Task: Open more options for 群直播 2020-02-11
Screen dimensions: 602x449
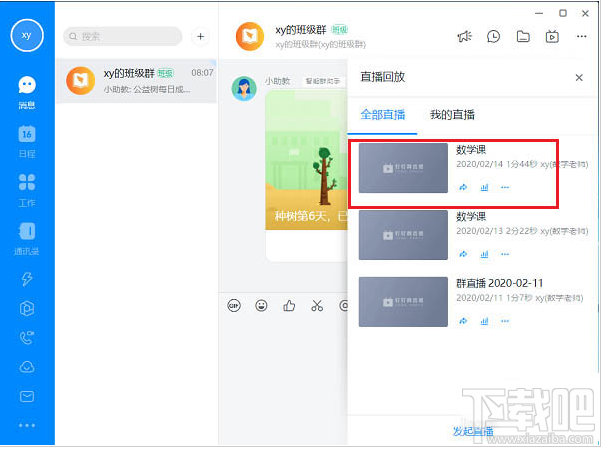Action: pyautogui.click(x=505, y=321)
